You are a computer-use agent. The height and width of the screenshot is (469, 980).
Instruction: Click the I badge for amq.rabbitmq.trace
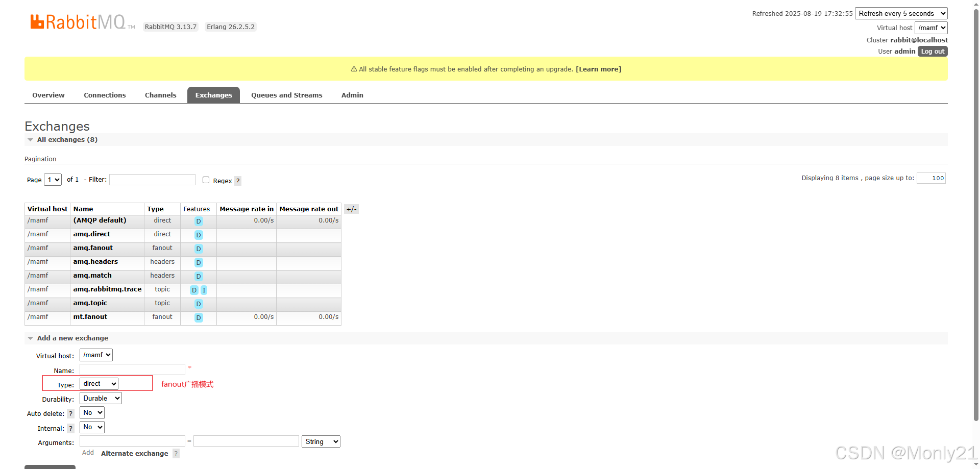coord(204,290)
